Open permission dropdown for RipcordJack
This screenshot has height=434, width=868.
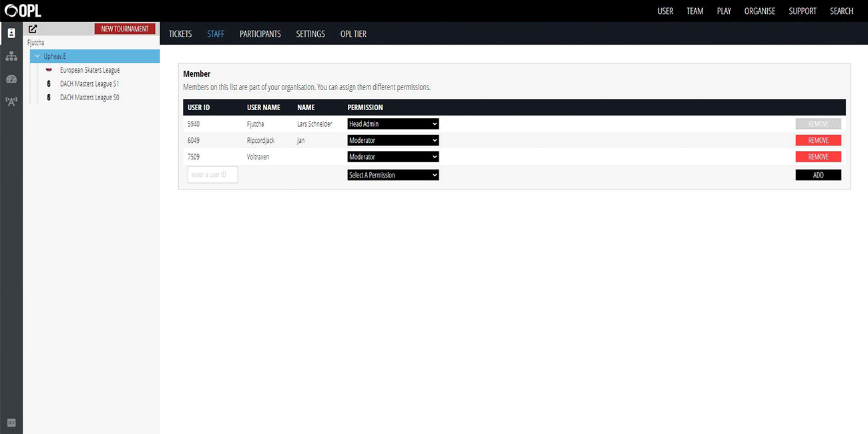pyautogui.click(x=393, y=141)
